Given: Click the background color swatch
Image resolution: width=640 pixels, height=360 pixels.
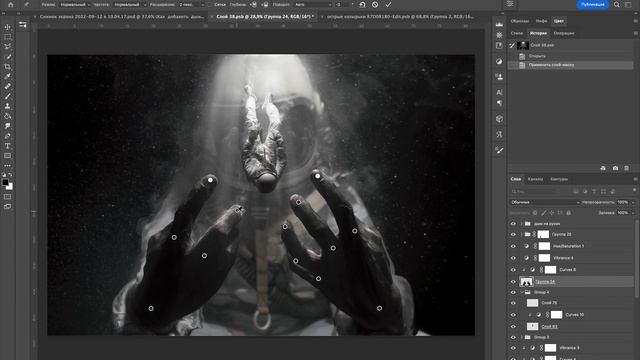Looking at the screenshot, I should 10,187.
